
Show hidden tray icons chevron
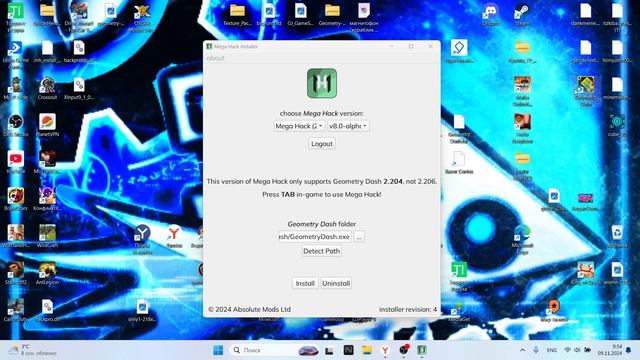click(x=522, y=350)
